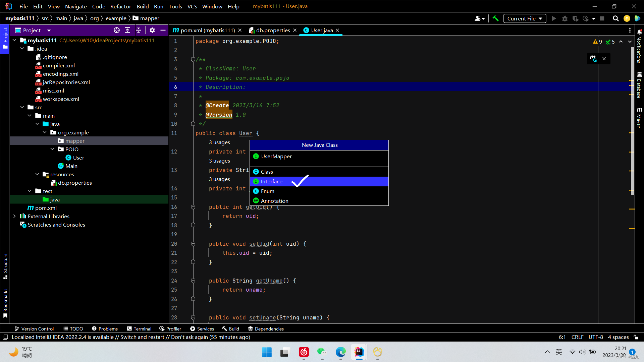Image resolution: width=644 pixels, height=362 pixels.
Task: Open the Maven tool window
Action: pyautogui.click(x=639, y=118)
